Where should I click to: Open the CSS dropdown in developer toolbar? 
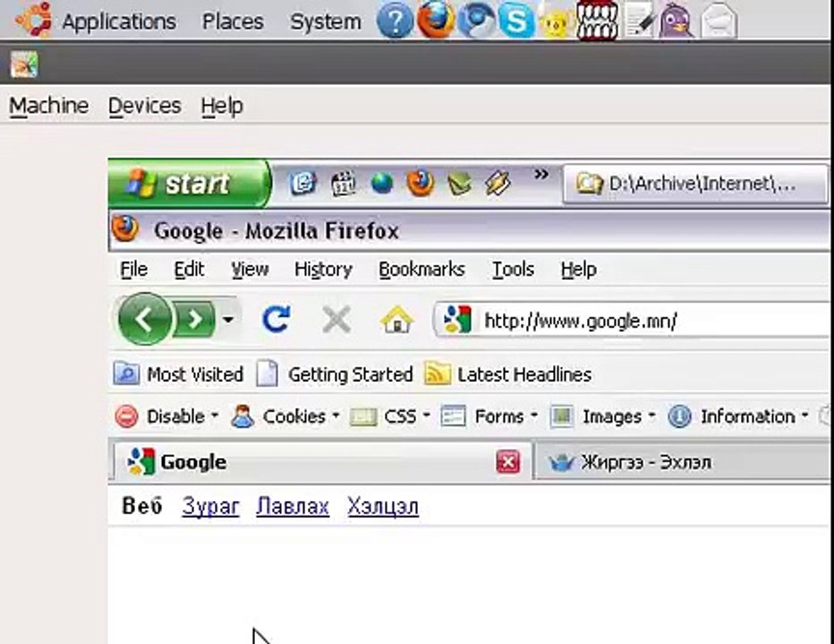coord(390,417)
